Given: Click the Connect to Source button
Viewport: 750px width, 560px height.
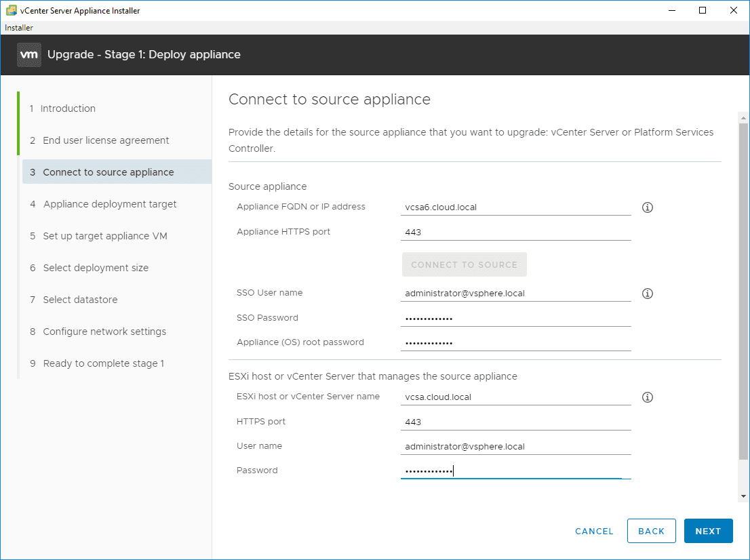Looking at the screenshot, I should tap(464, 265).
